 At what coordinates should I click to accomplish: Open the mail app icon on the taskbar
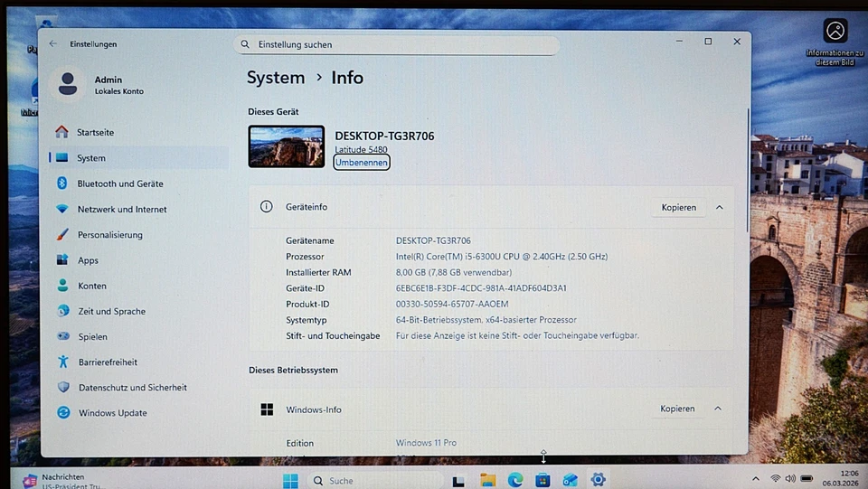571,480
